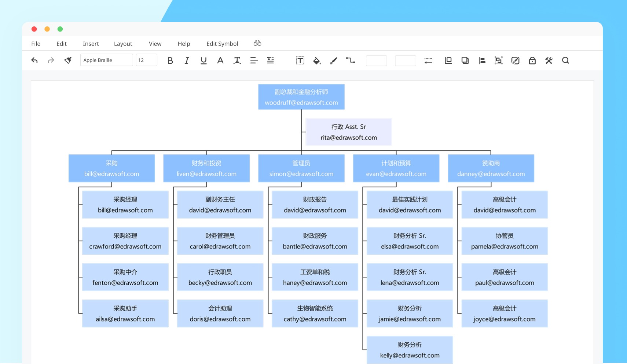Screen dimensions: 627x364
Task: Click the line color pen icon
Action: click(334, 60)
